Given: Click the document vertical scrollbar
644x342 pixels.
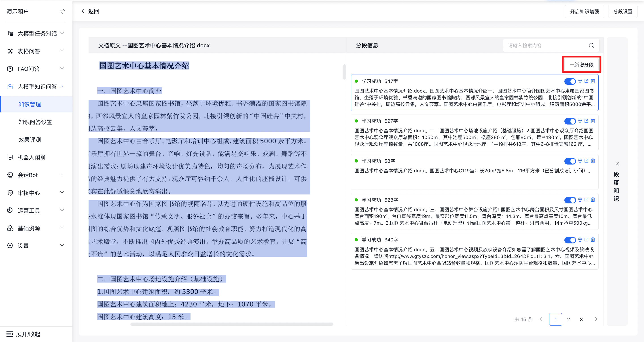Looking at the screenshot, I should 344,72.
